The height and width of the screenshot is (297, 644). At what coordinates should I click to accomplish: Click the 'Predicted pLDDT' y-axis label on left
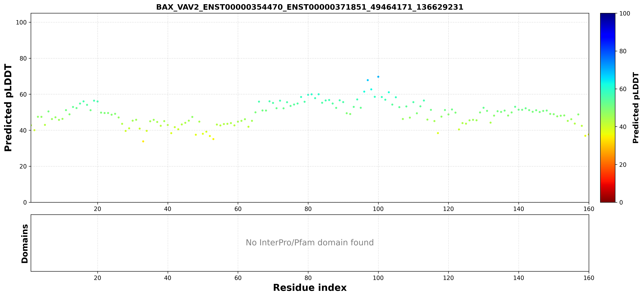tap(8, 108)
